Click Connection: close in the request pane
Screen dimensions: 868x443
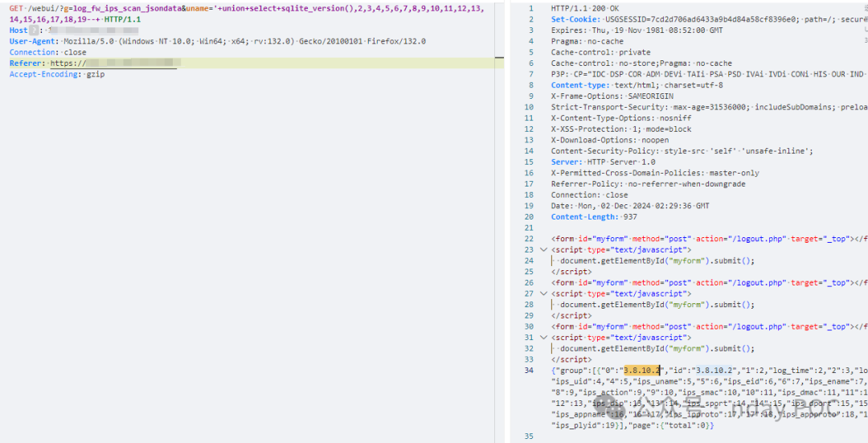pyautogui.click(x=47, y=52)
